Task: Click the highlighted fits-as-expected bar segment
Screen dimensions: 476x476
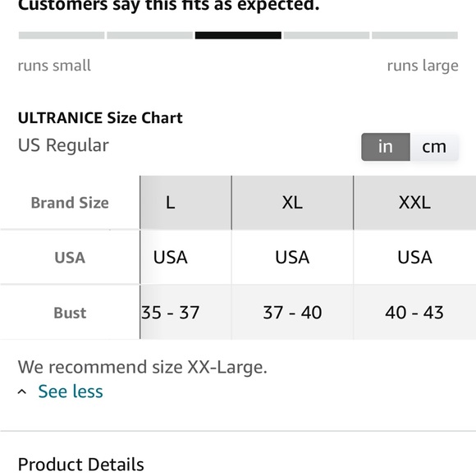Action: [x=238, y=35]
